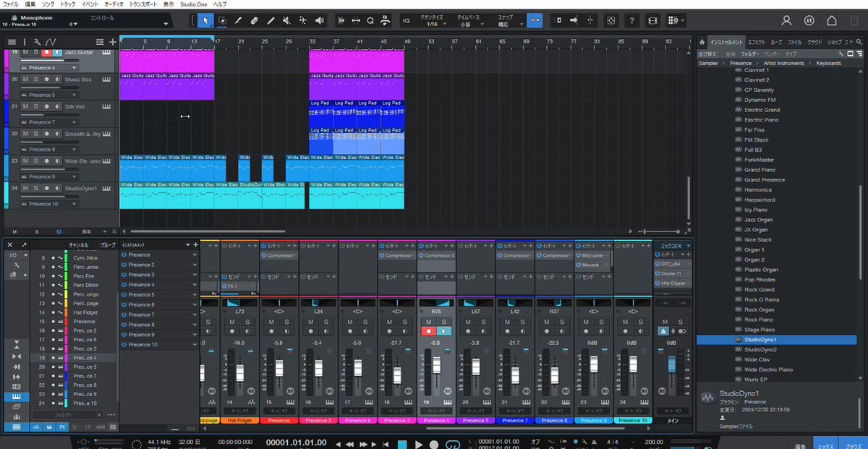Disable record arm on Presence 4 channel
Screen dimensions: 868x449
(428, 330)
